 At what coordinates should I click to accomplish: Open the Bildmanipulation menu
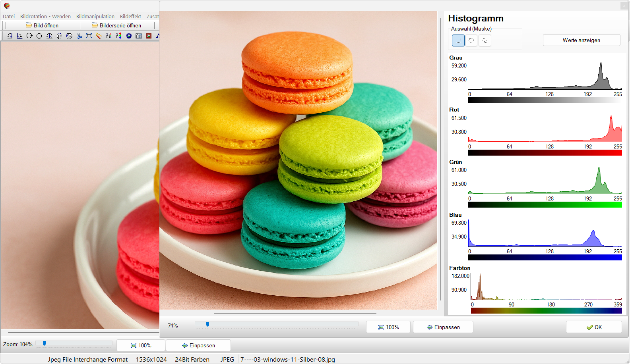(95, 16)
